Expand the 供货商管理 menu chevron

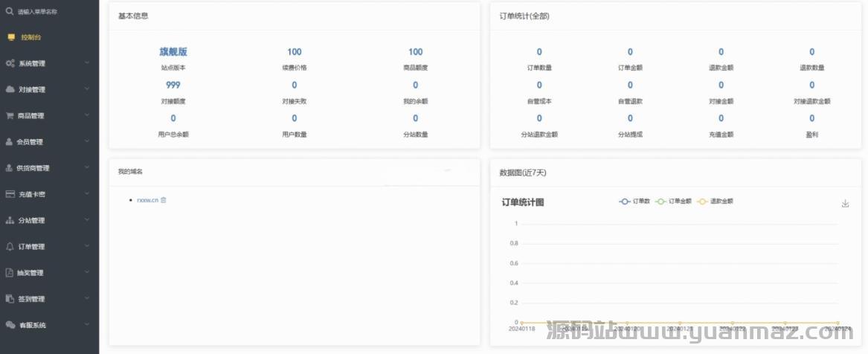[x=87, y=167]
